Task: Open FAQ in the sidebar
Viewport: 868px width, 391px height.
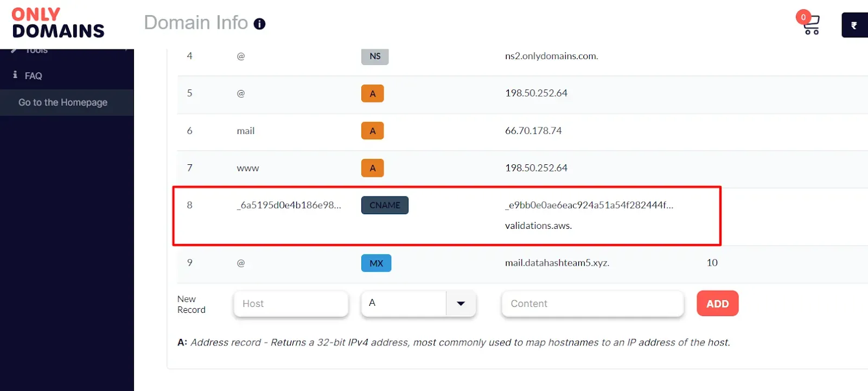Action: point(33,76)
